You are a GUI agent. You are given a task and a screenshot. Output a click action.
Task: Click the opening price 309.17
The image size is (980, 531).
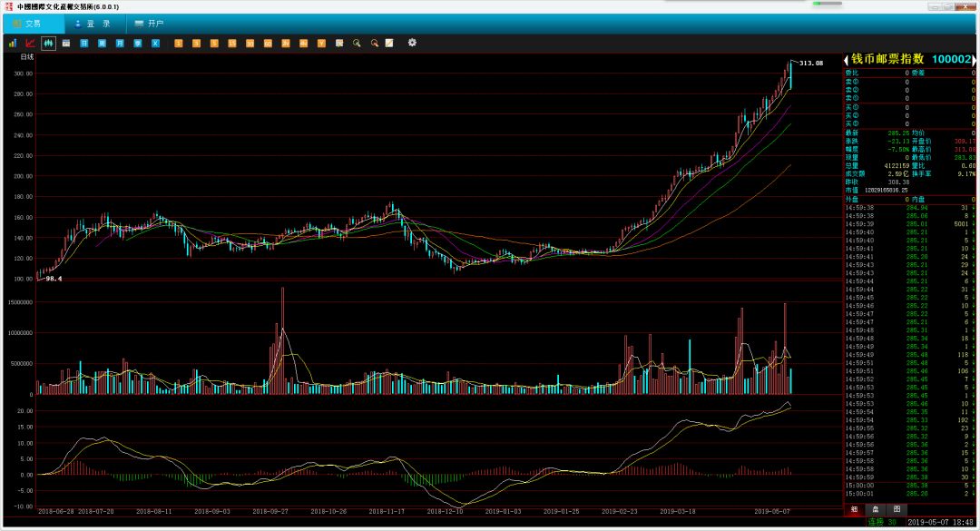tap(965, 142)
